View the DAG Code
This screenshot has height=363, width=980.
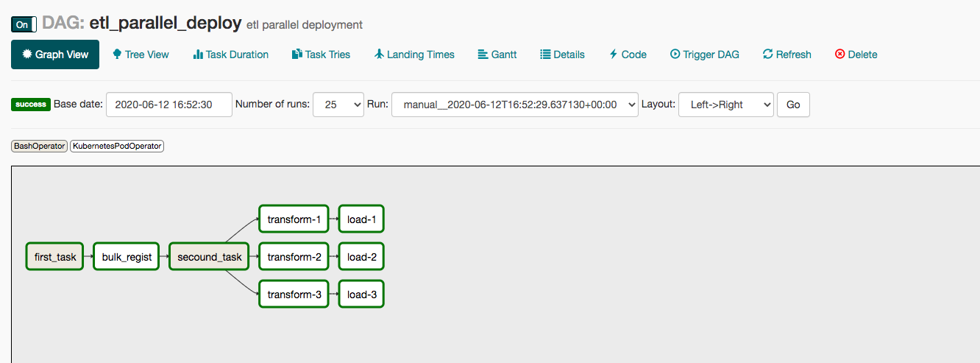click(628, 54)
